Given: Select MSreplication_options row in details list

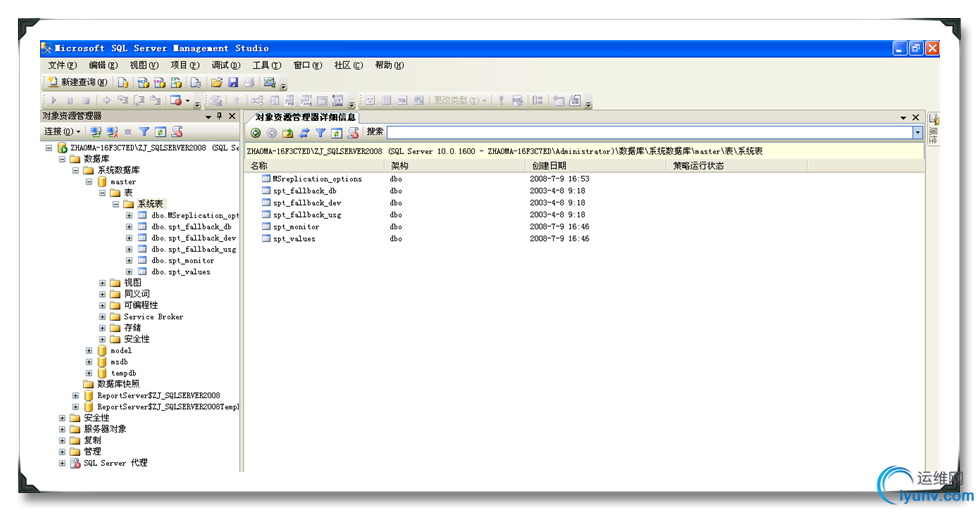Looking at the screenshot, I should click(x=318, y=179).
